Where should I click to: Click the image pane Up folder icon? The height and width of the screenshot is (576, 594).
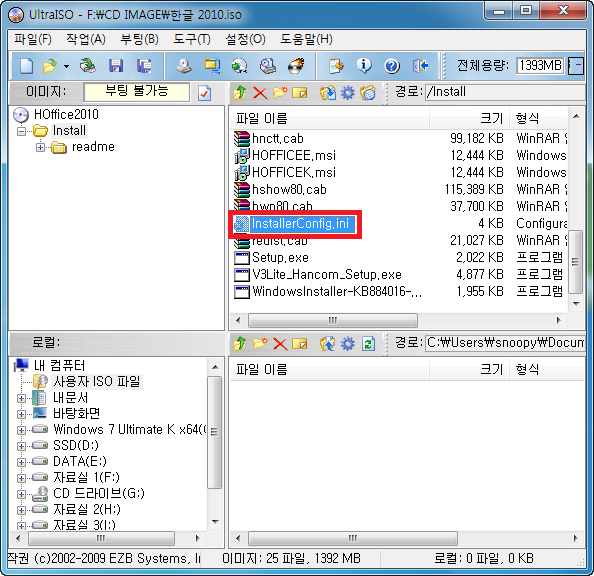[x=240, y=92]
